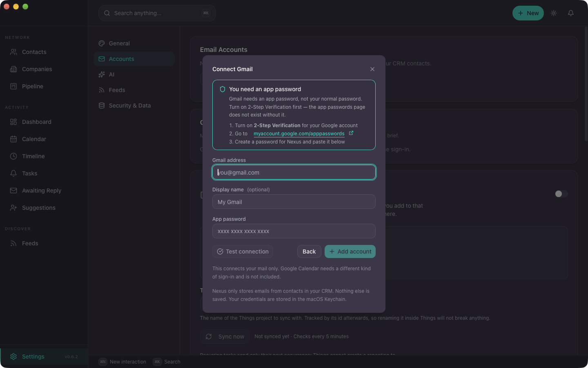Select the Accounts settings tab
Image resolution: width=588 pixels, height=368 pixels.
134,59
